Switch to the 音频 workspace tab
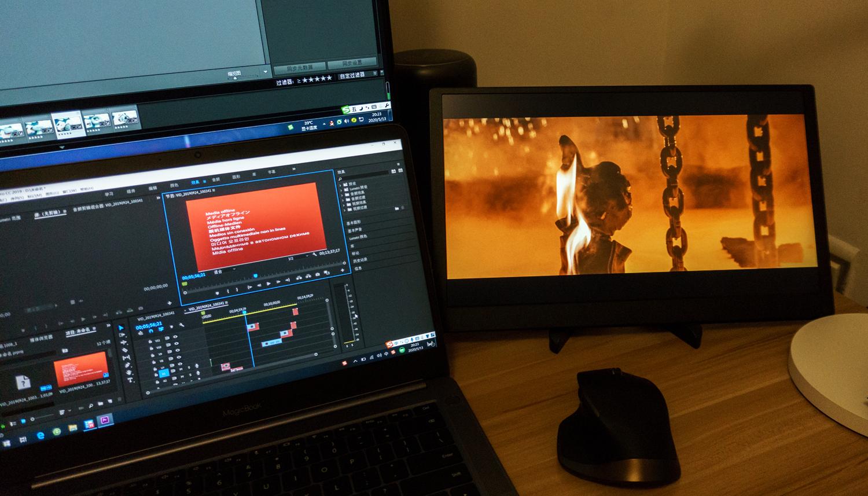 (216, 179)
